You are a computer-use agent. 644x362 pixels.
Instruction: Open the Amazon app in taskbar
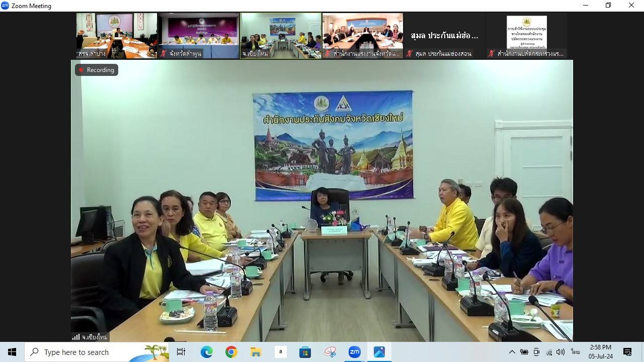[x=281, y=352]
